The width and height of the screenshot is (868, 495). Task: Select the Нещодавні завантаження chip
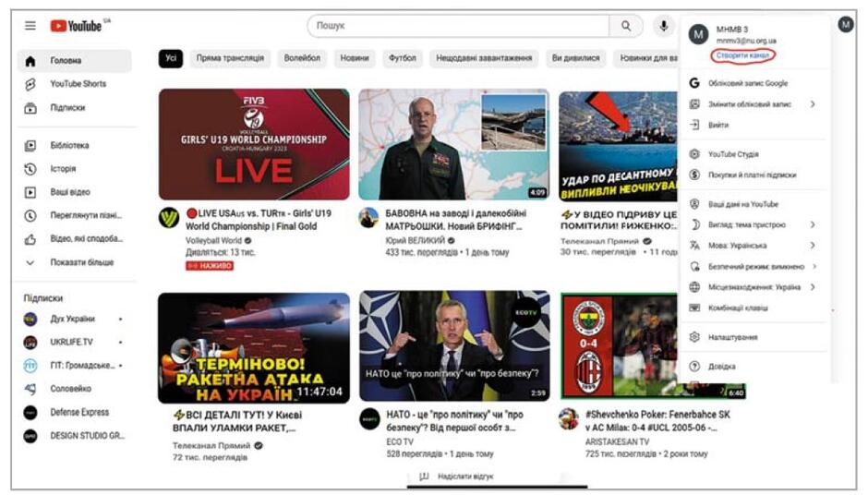coord(484,58)
